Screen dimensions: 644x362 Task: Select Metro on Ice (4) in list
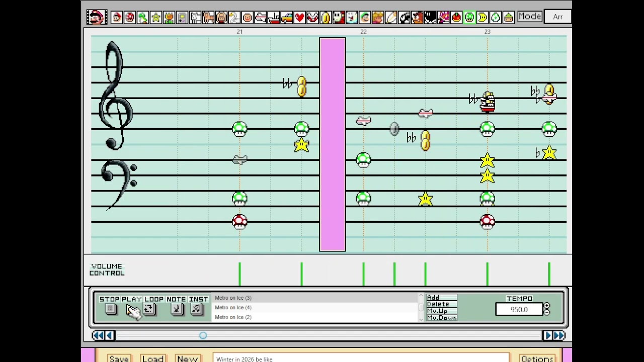point(315,307)
